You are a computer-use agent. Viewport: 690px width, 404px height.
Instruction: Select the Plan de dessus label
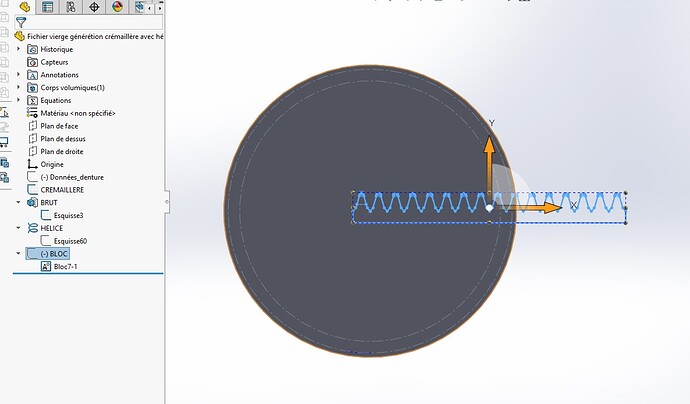point(63,139)
